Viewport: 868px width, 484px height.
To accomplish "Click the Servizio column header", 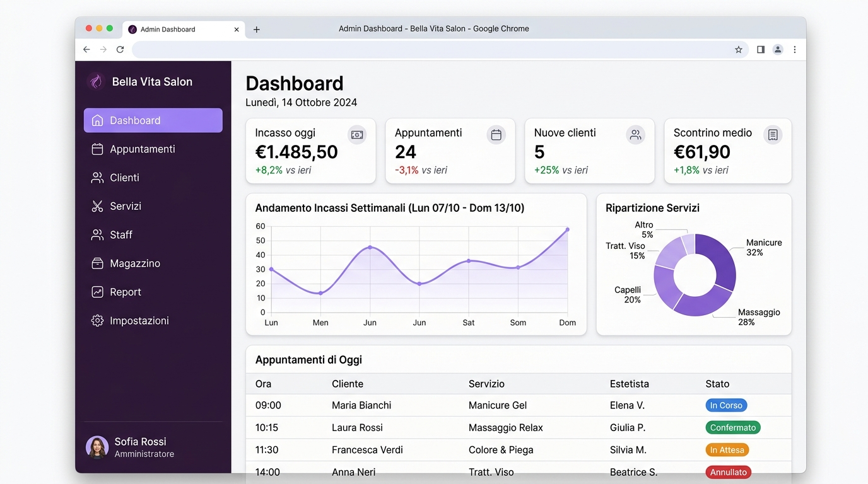I will click(x=486, y=384).
